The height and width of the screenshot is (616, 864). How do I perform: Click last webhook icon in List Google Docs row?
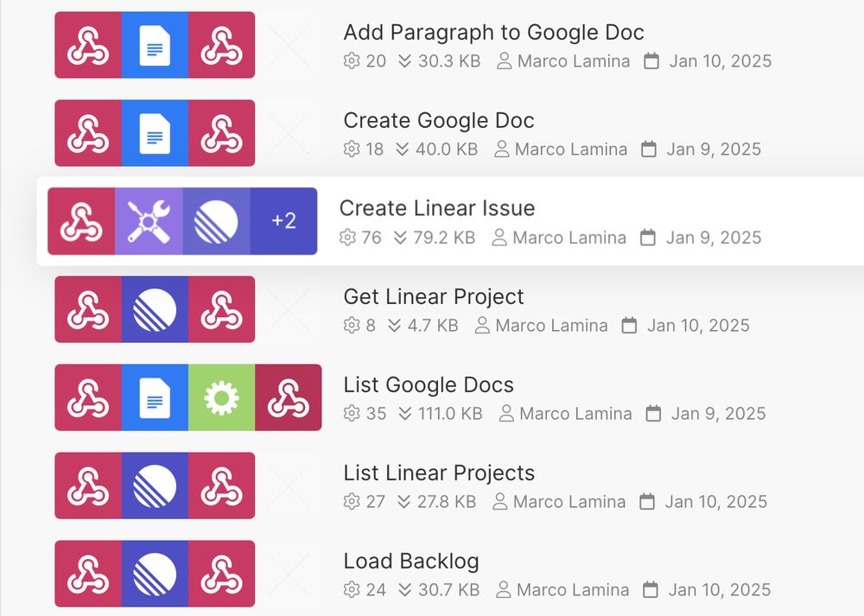pyautogui.click(x=289, y=397)
